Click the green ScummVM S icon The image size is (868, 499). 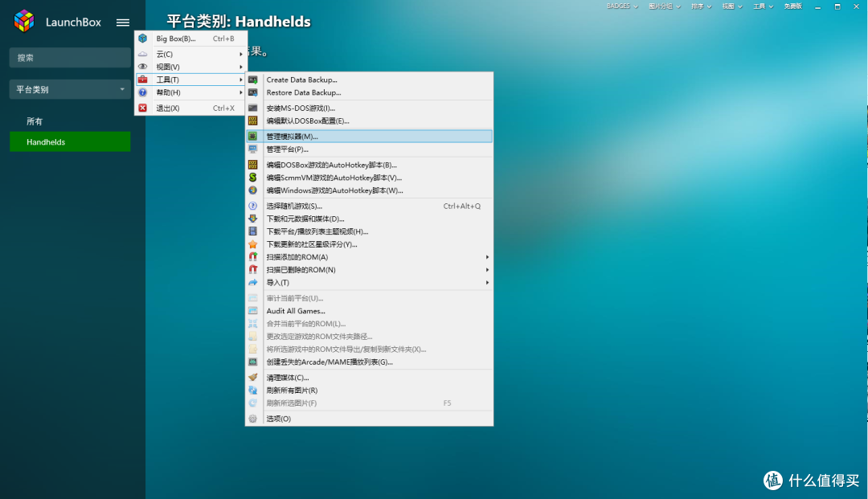coord(253,178)
